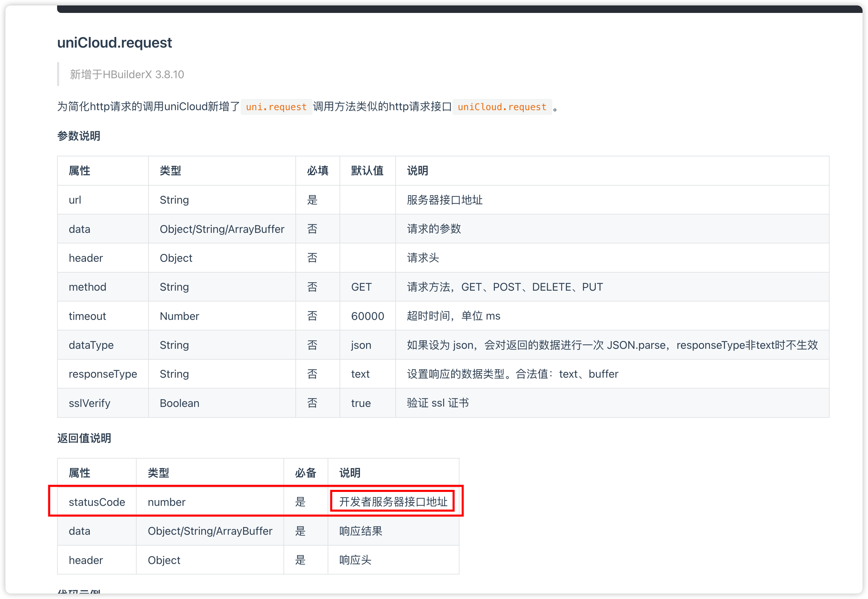The width and height of the screenshot is (868, 599).
Task: Click the orange uniCloud.request inline code
Action: pyautogui.click(x=502, y=107)
